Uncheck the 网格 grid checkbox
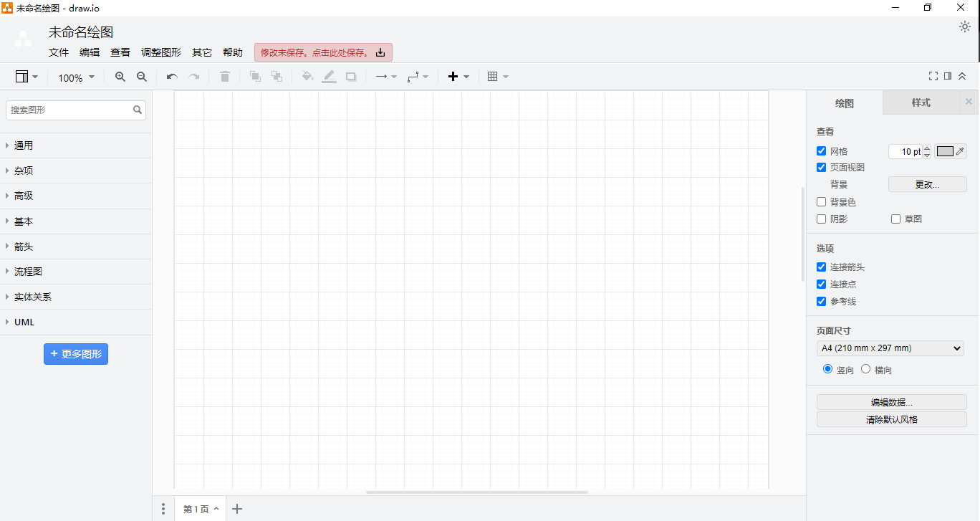Image resolution: width=980 pixels, height=521 pixels. (x=822, y=151)
